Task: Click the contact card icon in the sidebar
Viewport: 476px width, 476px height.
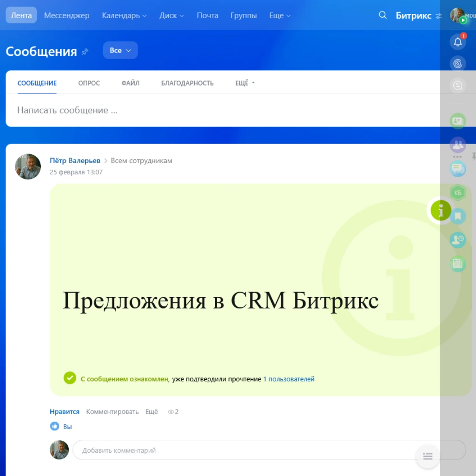Action: click(x=458, y=121)
